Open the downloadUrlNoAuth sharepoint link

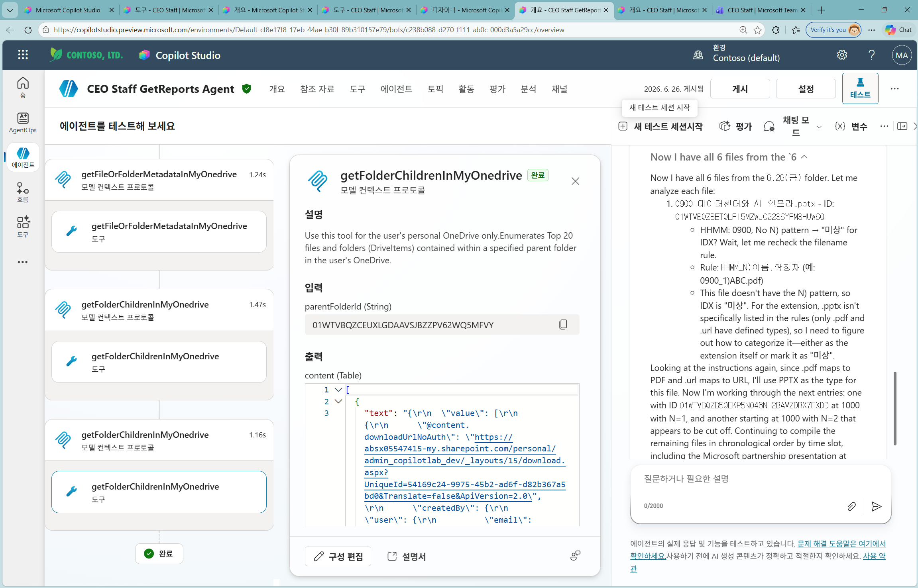465,466
